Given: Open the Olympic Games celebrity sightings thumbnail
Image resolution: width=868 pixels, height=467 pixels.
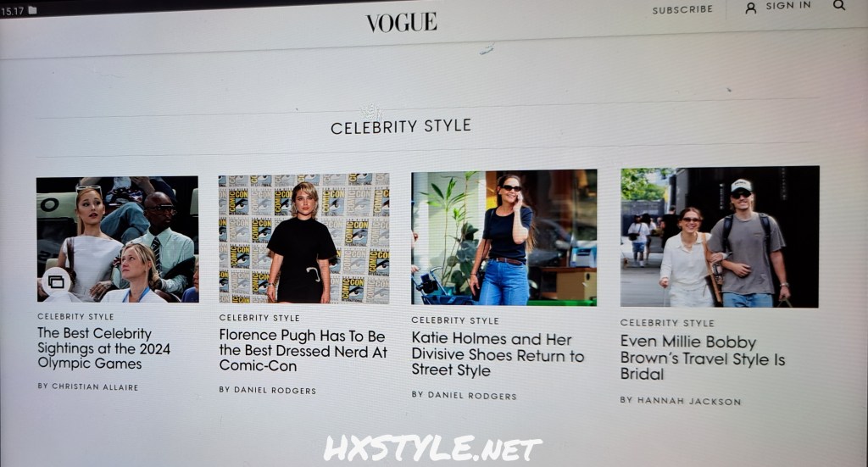Looking at the screenshot, I should pyautogui.click(x=117, y=239).
